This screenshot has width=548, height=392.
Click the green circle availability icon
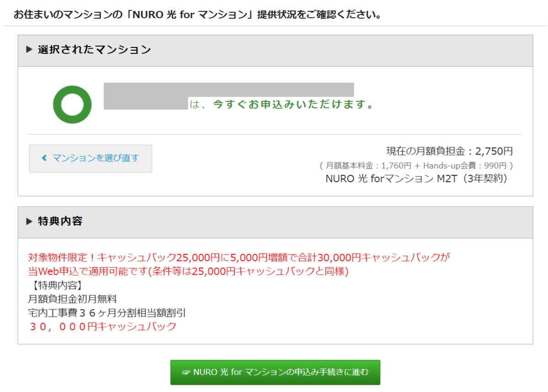pyautogui.click(x=72, y=105)
